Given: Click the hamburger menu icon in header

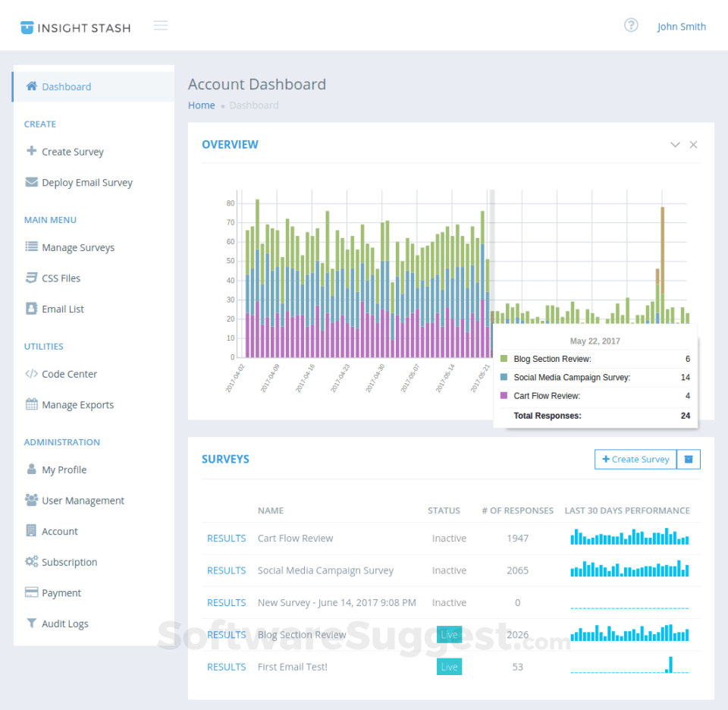Looking at the screenshot, I should point(161,26).
